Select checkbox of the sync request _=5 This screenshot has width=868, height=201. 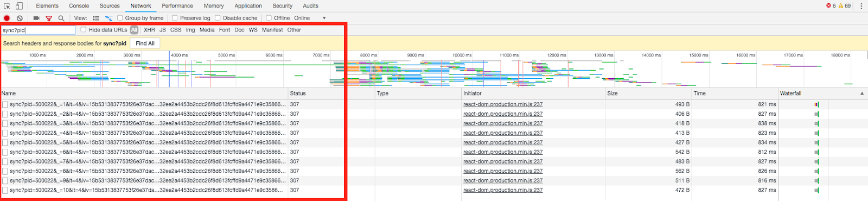[5, 142]
